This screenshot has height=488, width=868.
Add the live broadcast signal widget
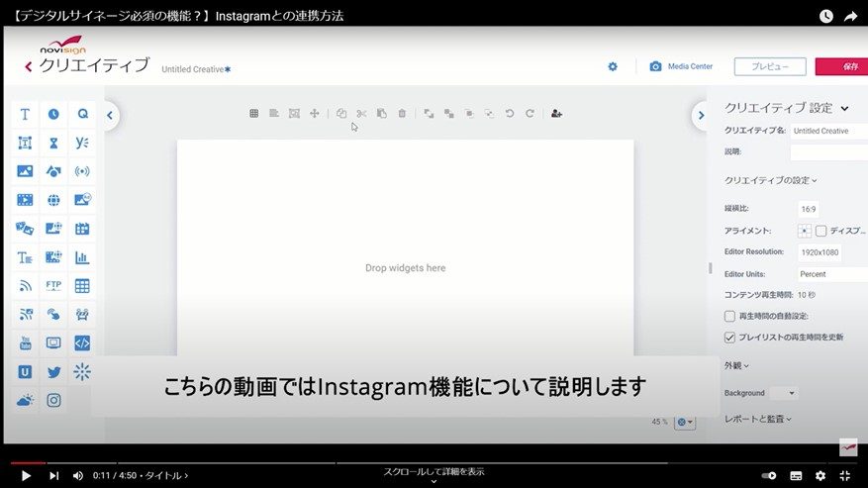point(82,171)
